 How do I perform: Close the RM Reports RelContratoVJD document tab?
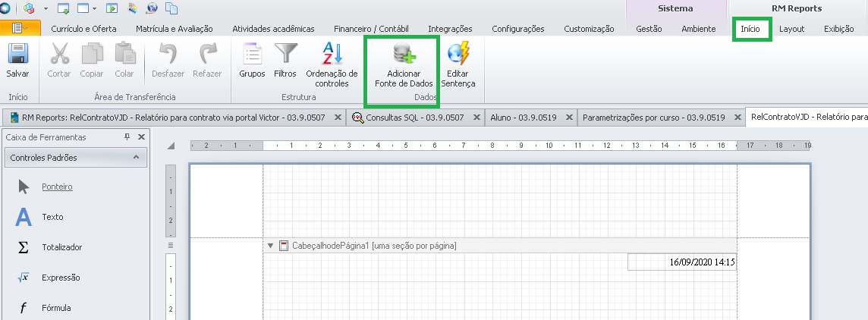pyautogui.click(x=338, y=118)
